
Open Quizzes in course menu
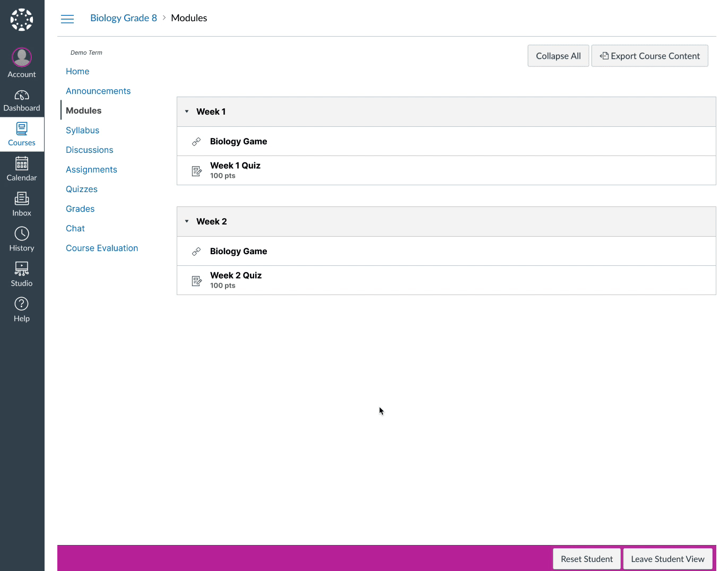tap(82, 189)
